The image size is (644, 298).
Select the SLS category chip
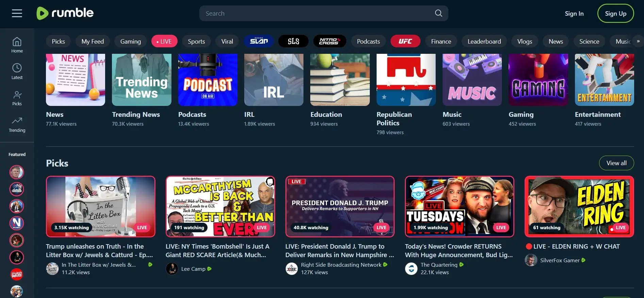click(x=293, y=41)
